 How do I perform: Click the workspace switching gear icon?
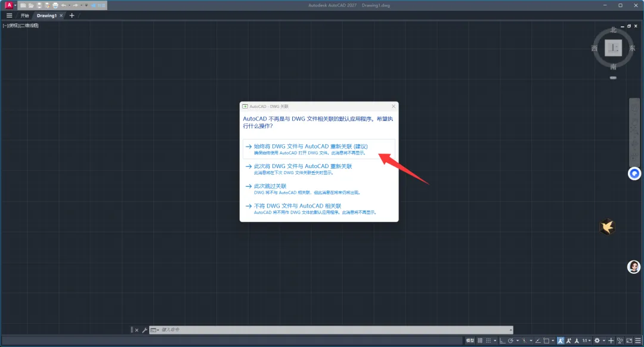(597, 340)
